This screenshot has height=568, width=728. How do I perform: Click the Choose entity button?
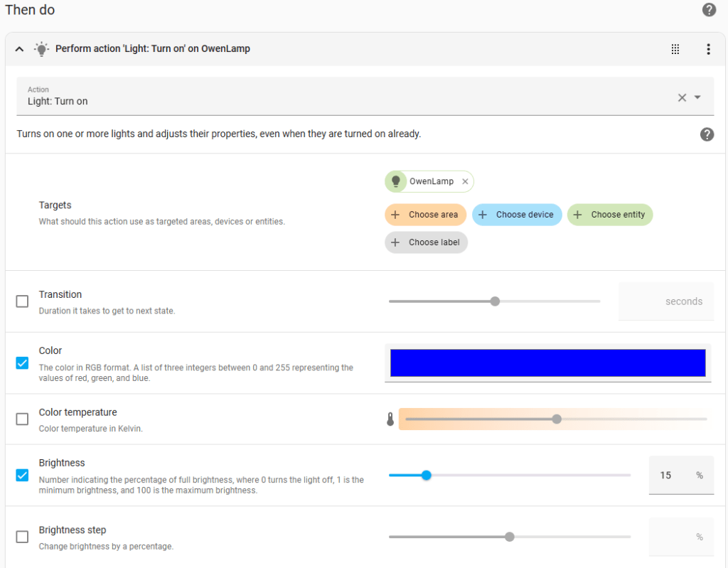609,215
